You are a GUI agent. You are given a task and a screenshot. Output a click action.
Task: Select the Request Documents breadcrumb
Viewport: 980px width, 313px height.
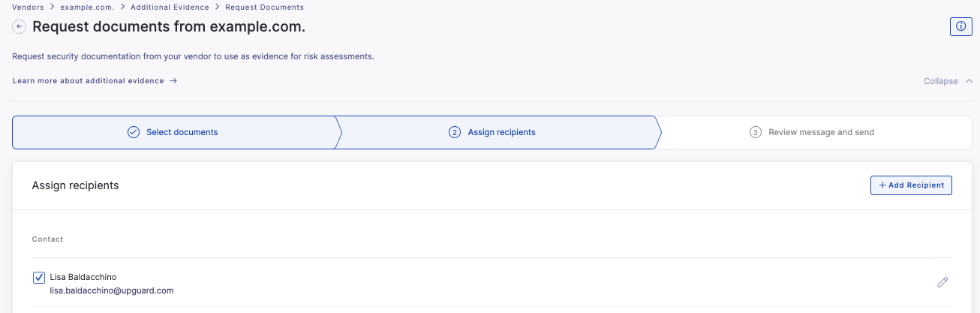click(265, 7)
